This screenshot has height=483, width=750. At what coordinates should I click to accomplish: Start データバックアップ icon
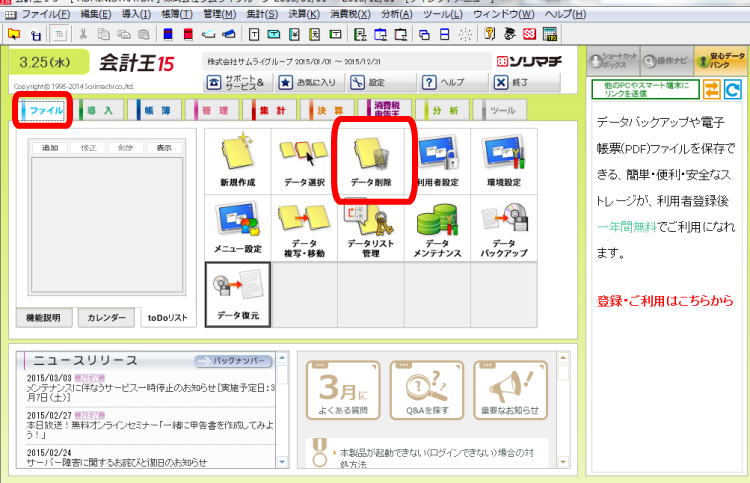(504, 227)
